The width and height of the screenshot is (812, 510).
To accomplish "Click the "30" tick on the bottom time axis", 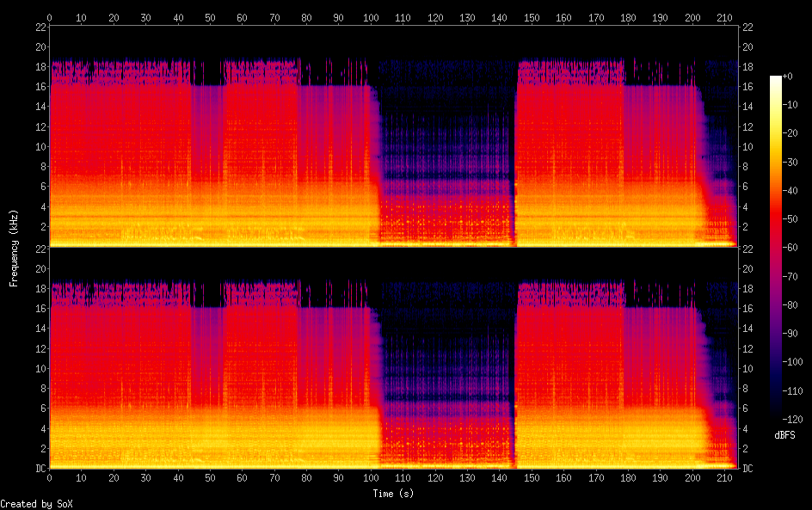I will pyautogui.click(x=146, y=478).
